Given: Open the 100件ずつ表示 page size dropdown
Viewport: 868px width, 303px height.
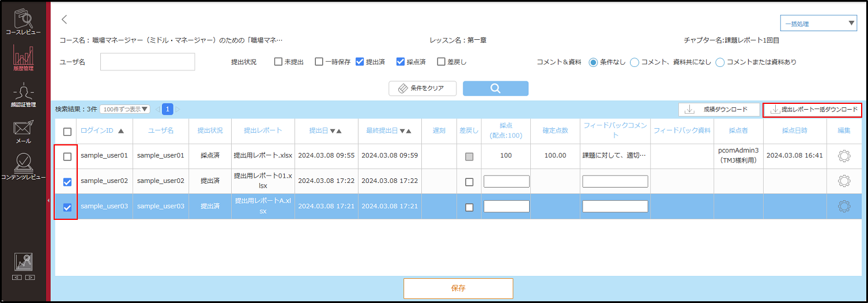Looking at the screenshot, I should (124, 109).
